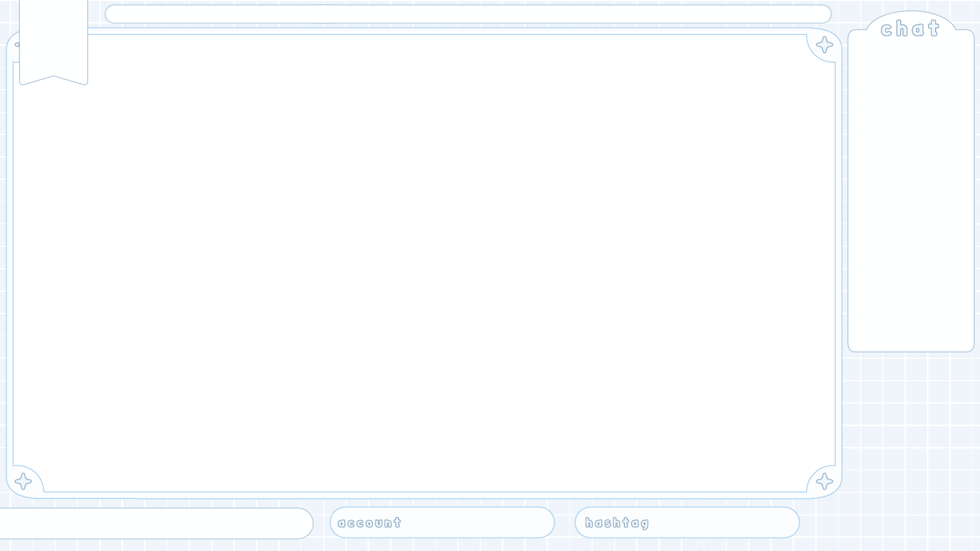Click the pointed notch tip of the bookmark ribbon
980x551 pixels.
54,77
